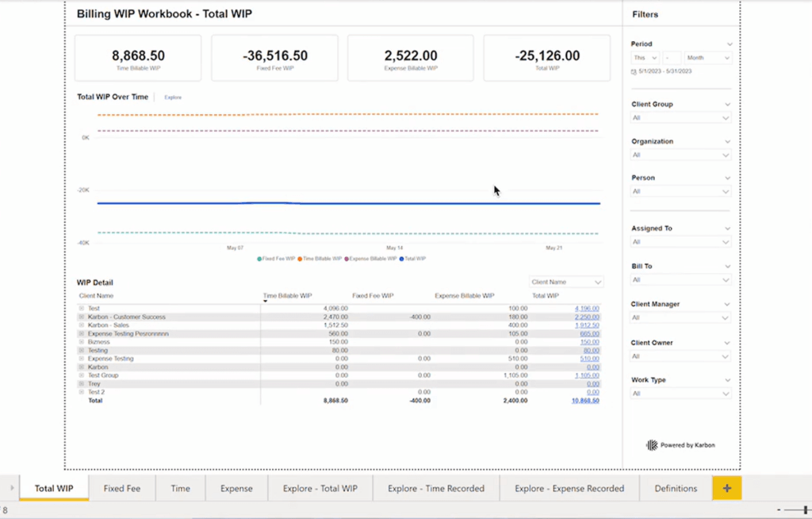Toggle the Total WIP legend entry

412,259
